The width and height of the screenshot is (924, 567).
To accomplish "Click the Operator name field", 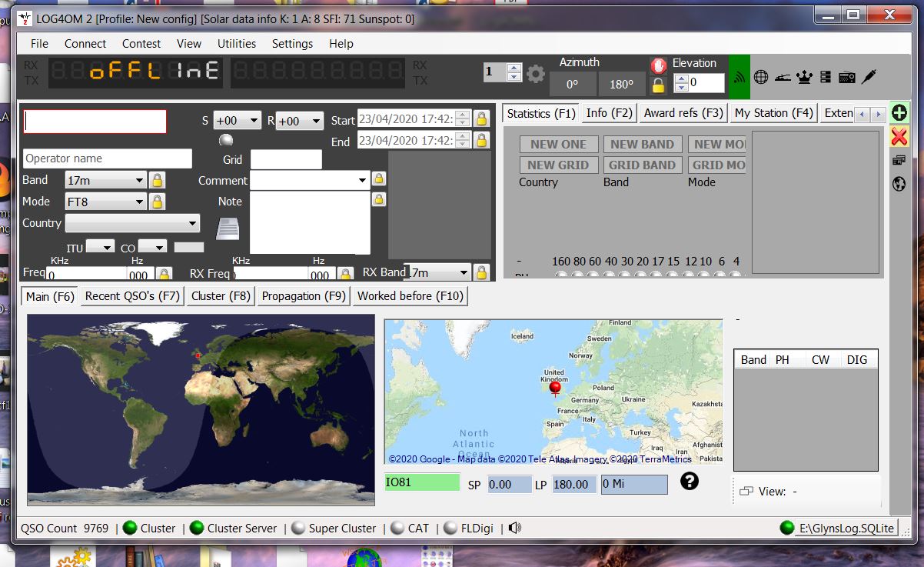I will coord(108,158).
